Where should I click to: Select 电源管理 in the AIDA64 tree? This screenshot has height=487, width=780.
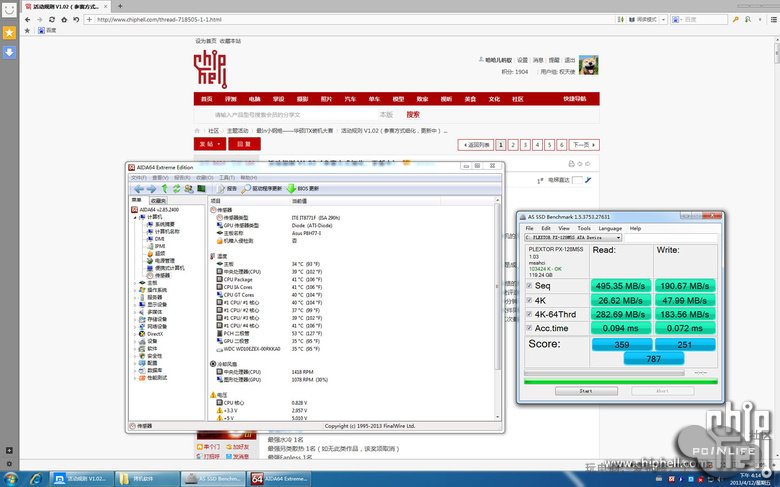(161, 260)
